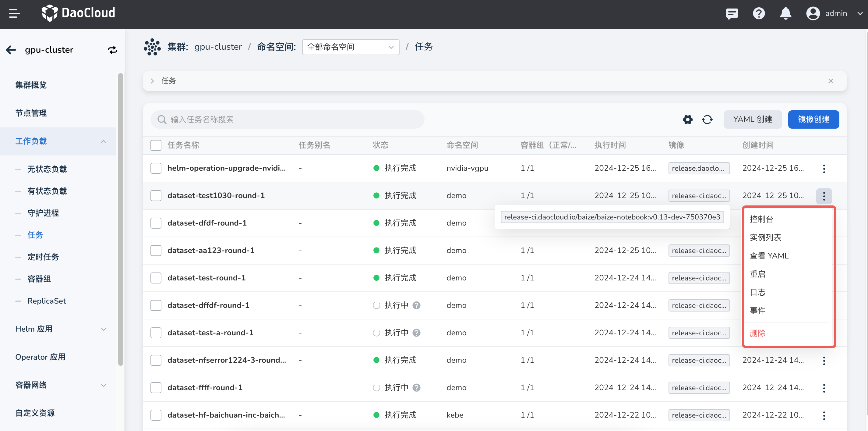The image size is (868, 431).
Task: Focus the task name search field
Action: point(286,119)
